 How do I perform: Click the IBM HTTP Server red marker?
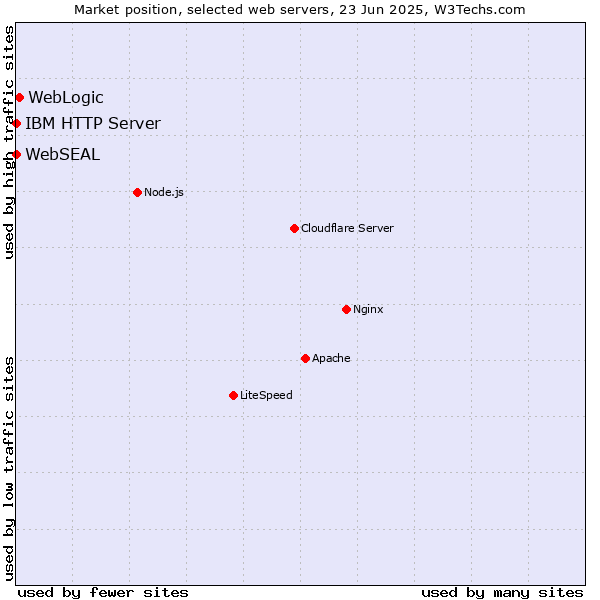(16, 123)
